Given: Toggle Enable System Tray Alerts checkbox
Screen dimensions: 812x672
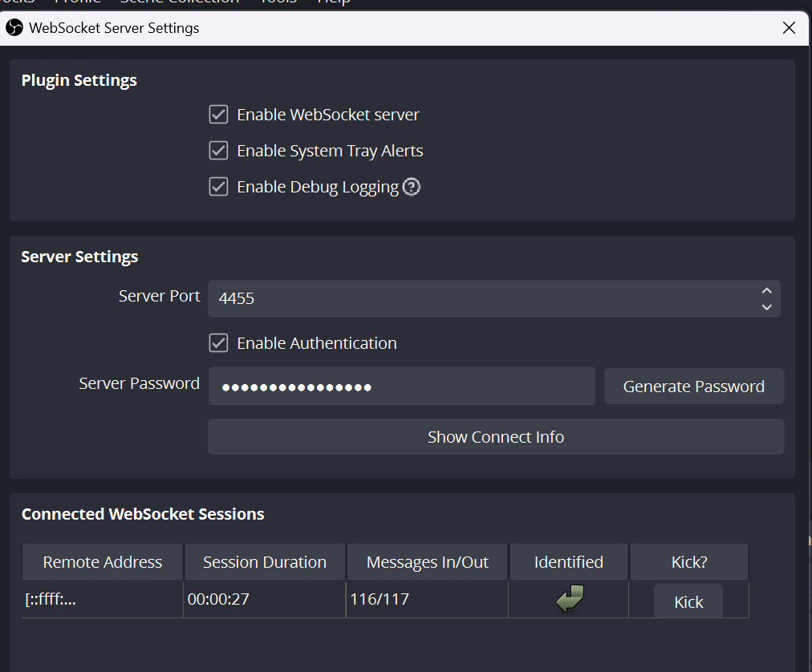Looking at the screenshot, I should point(218,151).
